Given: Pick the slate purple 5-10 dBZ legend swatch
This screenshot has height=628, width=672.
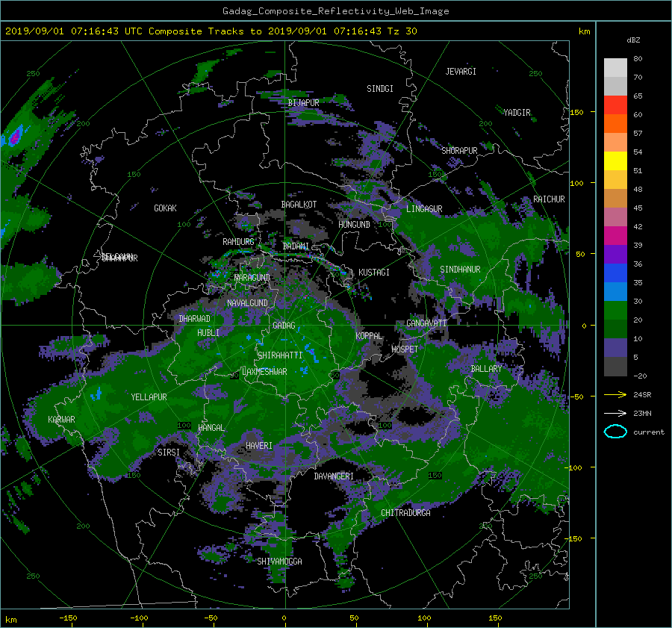Looking at the screenshot, I should [x=615, y=348].
